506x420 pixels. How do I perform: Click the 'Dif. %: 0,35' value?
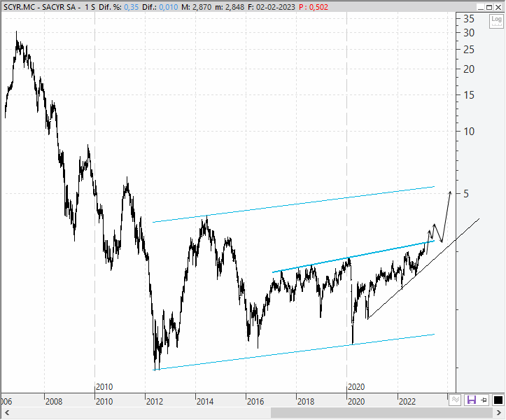tap(118, 7)
